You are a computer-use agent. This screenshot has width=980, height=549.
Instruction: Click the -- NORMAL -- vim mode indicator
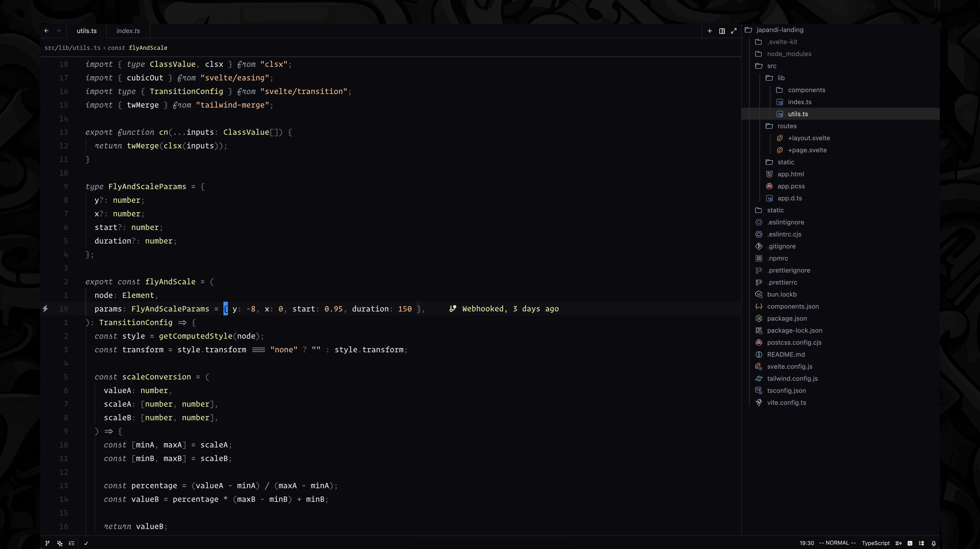coord(837,543)
